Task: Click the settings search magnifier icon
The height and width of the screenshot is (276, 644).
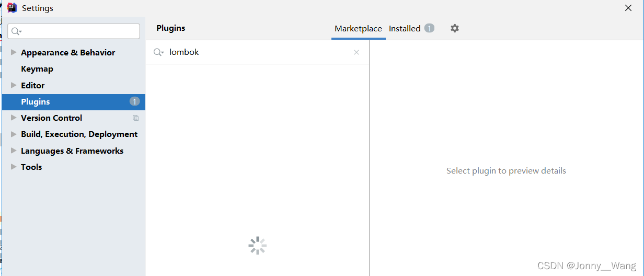Action: click(x=16, y=31)
